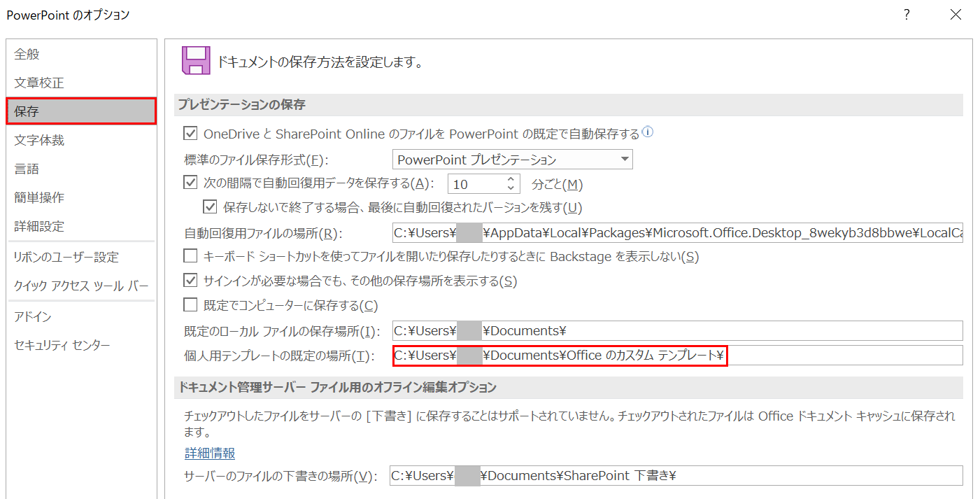This screenshot has width=980, height=499.
Task: Click the purple save diskette icon
Action: (x=195, y=60)
